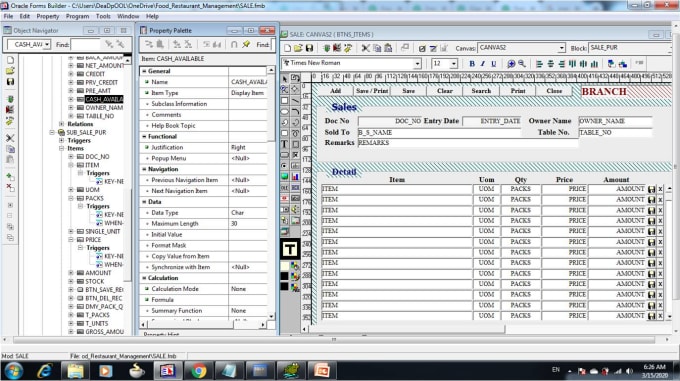Open the Window menu

click(x=128, y=16)
